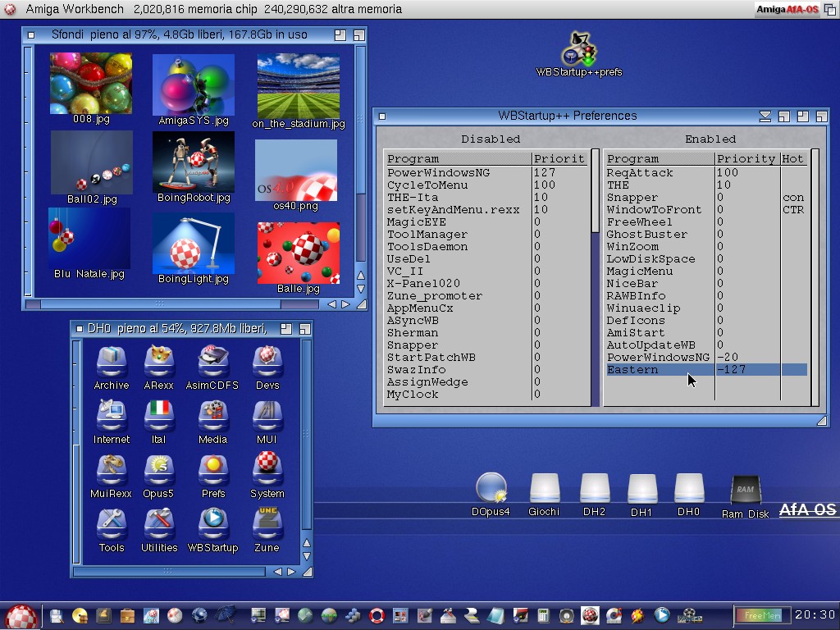
Task: Select the DH2 disk icon
Action: pyautogui.click(x=594, y=489)
